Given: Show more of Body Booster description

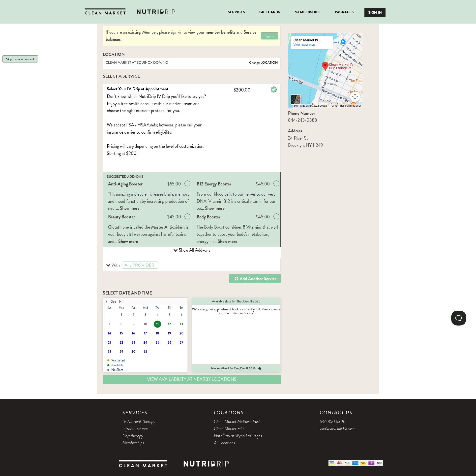Looking at the screenshot, I should (x=227, y=241).
